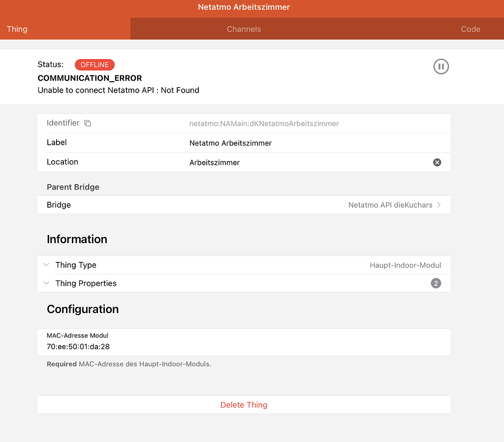
Task: Tap the Delete Thing button
Action: point(244,405)
